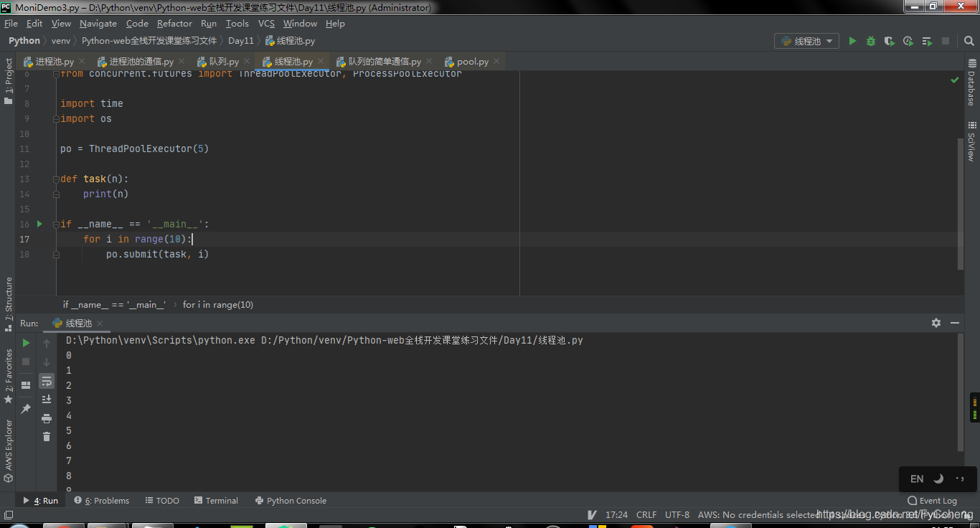Toggle fold marker beside import os
The image size is (980, 528).
click(56, 119)
